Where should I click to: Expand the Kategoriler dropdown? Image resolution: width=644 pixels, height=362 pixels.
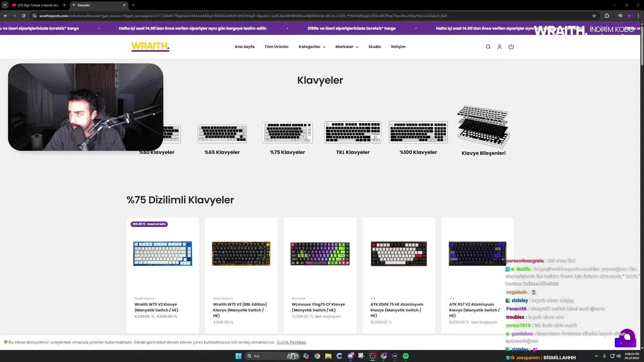(x=312, y=47)
